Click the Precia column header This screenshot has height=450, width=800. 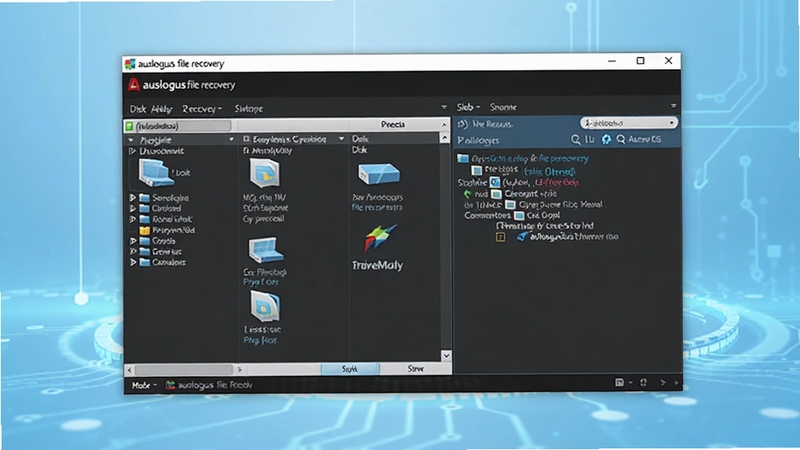[x=393, y=124]
